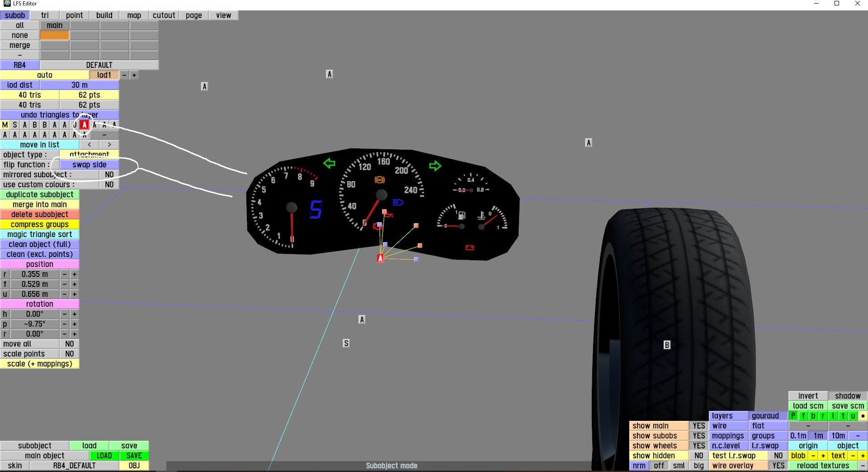Toggle show hidden NO setting
Image resolution: width=868 pixels, height=472 pixels.
(699, 456)
